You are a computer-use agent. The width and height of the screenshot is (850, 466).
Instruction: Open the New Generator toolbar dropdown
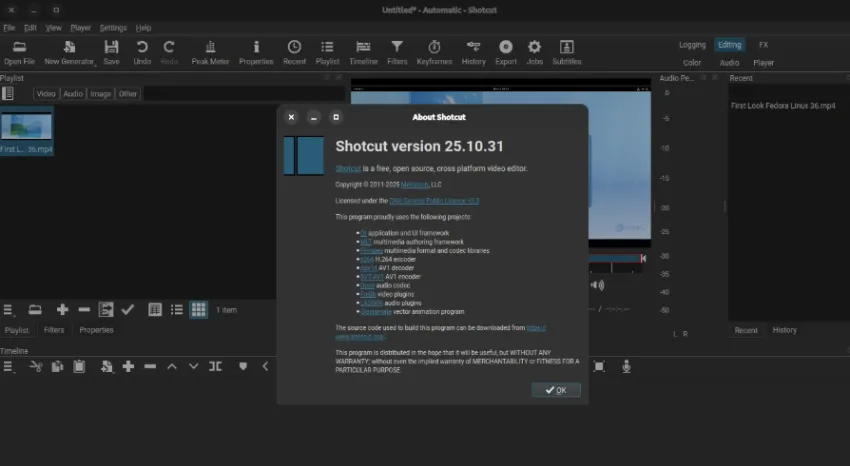(69, 53)
